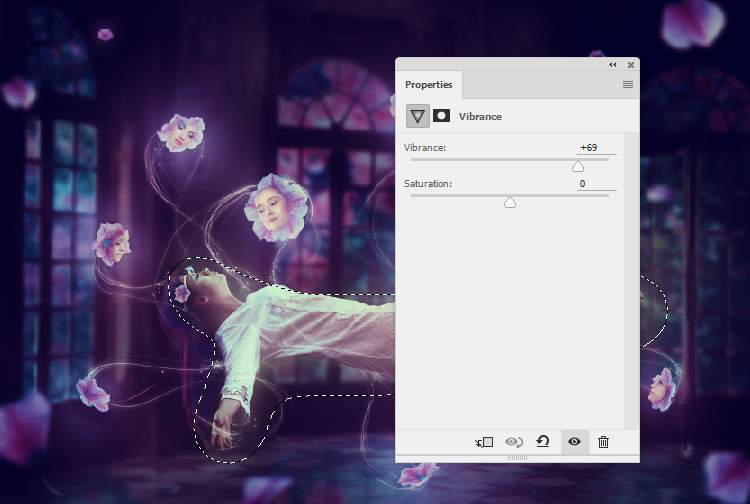750x504 pixels.
Task: Edit the Saturation value field 0
Action: (x=596, y=184)
